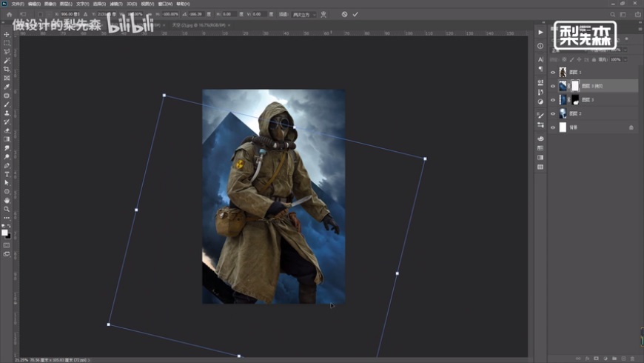Open the 文件 menu

17,4
